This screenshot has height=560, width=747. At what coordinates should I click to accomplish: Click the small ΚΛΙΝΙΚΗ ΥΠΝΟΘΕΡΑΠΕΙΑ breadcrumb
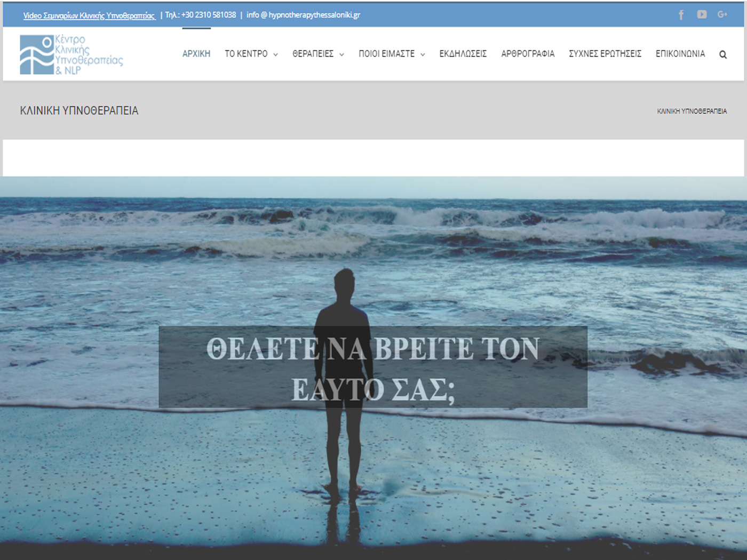pyautogui.click(x=692, y=111)
